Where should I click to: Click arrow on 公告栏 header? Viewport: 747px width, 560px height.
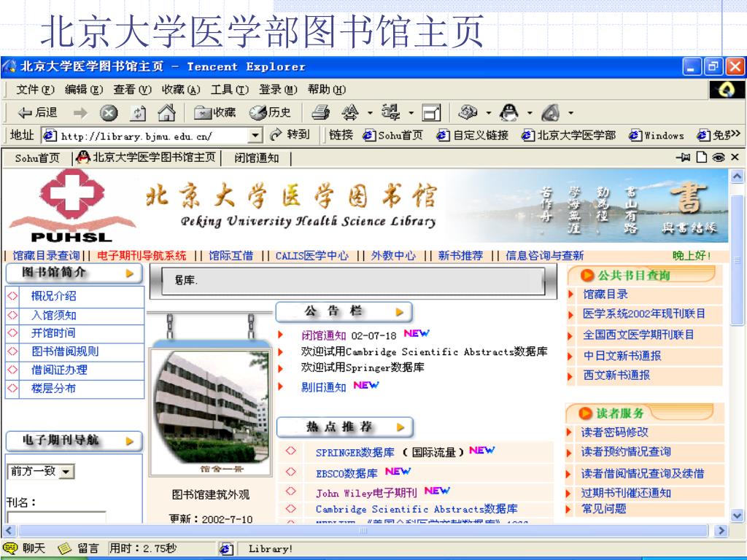point(399,312)
